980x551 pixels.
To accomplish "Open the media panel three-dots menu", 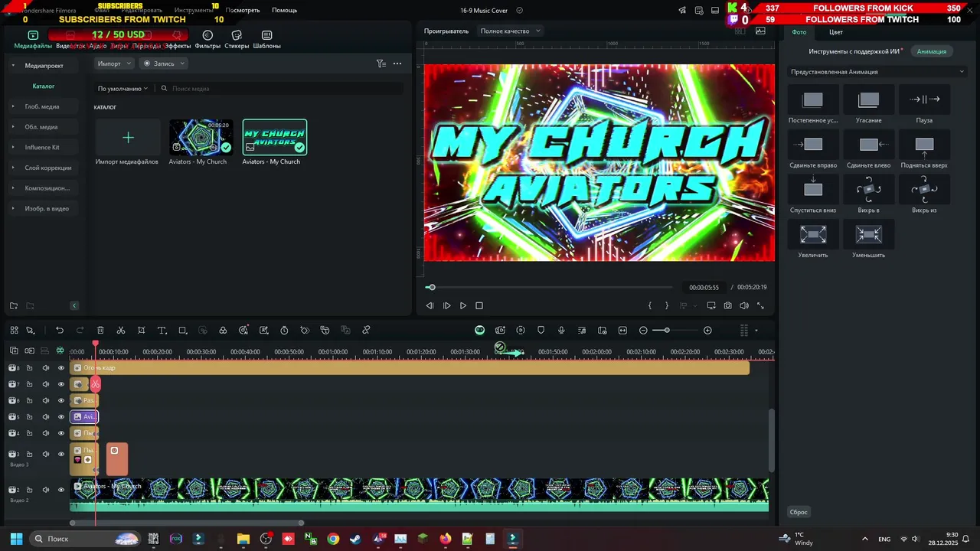I will click(x=397, y=64).
